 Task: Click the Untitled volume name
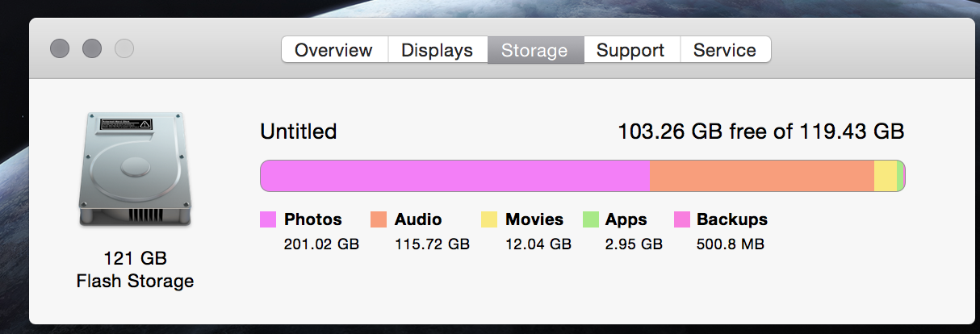click(x=299, y=132)
